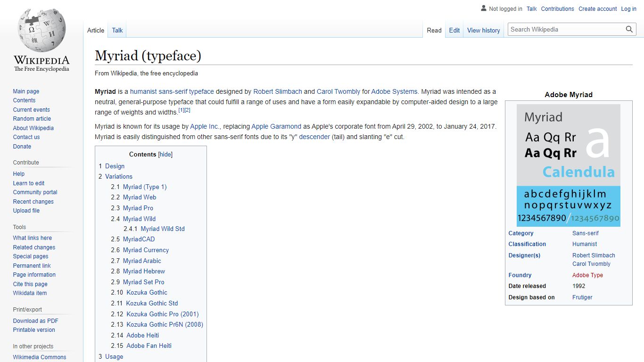Image resolution: width=644 pixels, height=362 pixels.
Task: Click the Wikipedia globe logo
Action: pyautogui.click(x=41, y=40)
